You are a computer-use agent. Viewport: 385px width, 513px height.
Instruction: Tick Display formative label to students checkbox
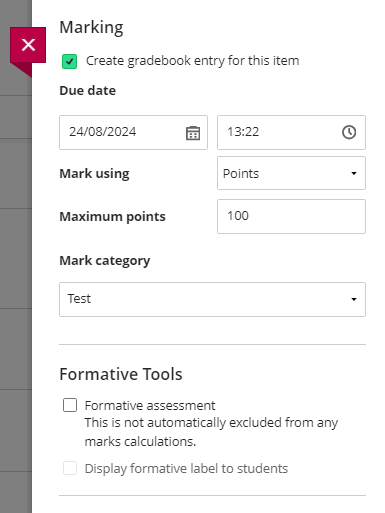click(x=70, y=468)
